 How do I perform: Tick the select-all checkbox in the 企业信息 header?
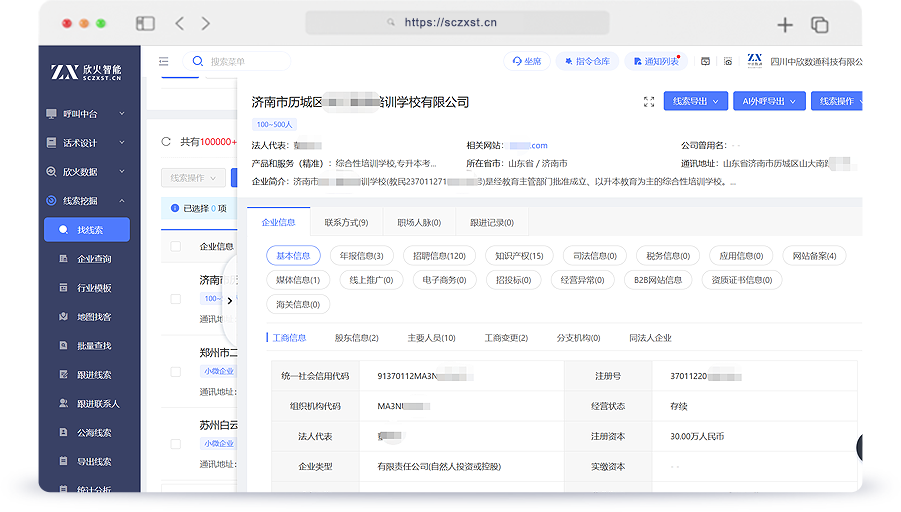[176, 246]
